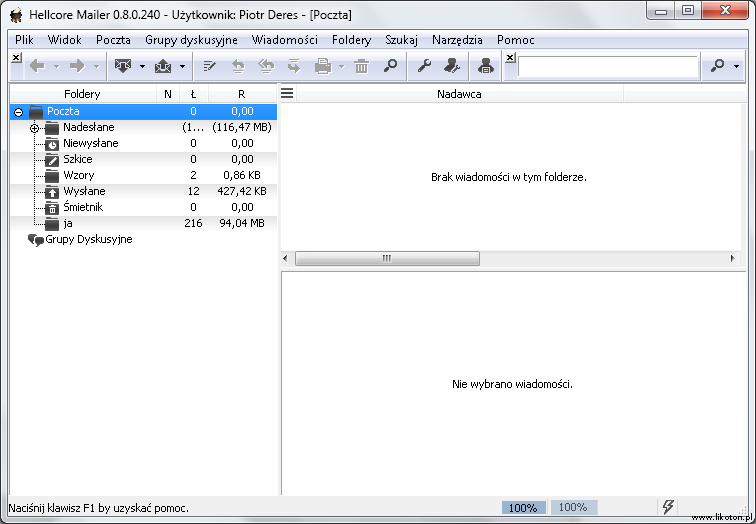The image size is (756, 524).
Task: Click the first 100% progress indicator
Action: [x=524, y=508]
